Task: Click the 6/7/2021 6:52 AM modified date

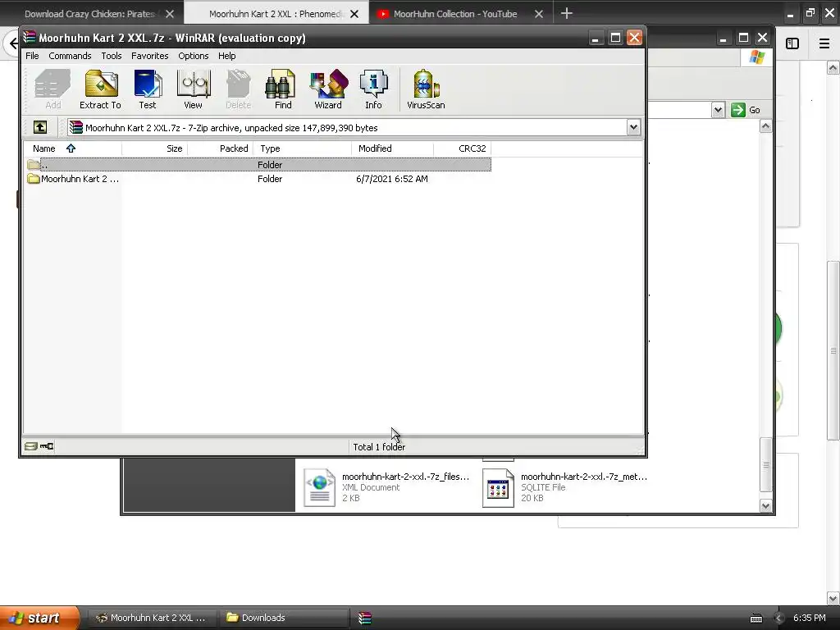Action: point(392,179)
